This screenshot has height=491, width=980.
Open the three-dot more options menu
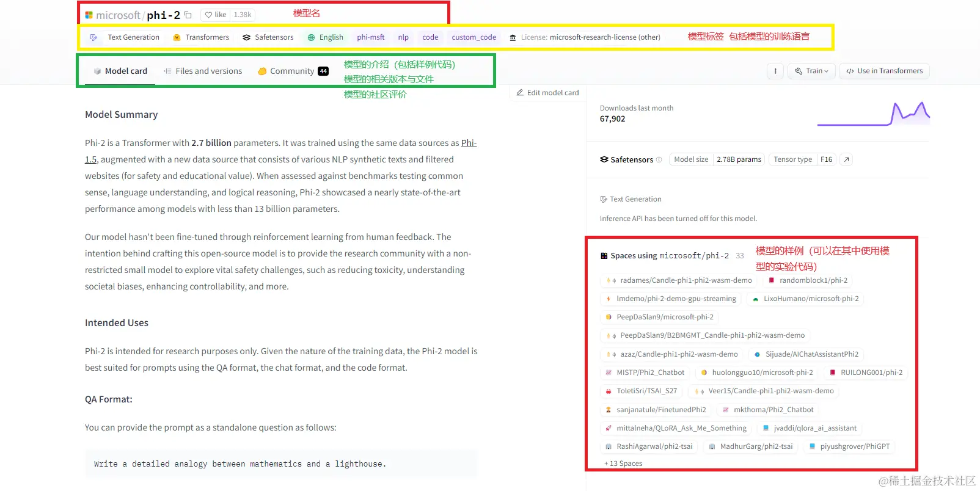(x=775, y=71)
